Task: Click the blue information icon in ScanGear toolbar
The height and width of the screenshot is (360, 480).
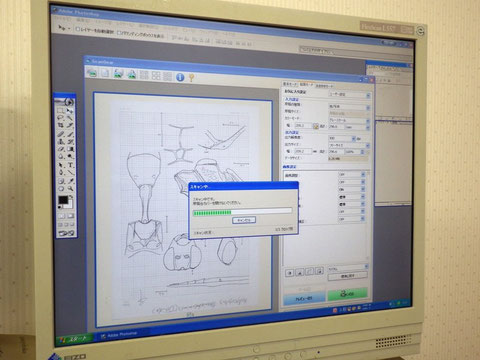Action: (x=180, y=77)
